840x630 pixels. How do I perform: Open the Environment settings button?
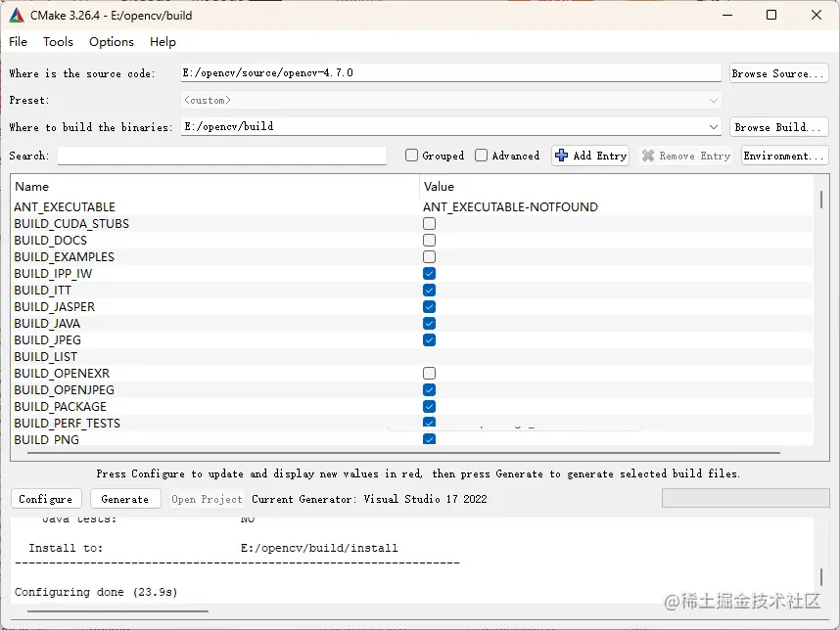785,156
